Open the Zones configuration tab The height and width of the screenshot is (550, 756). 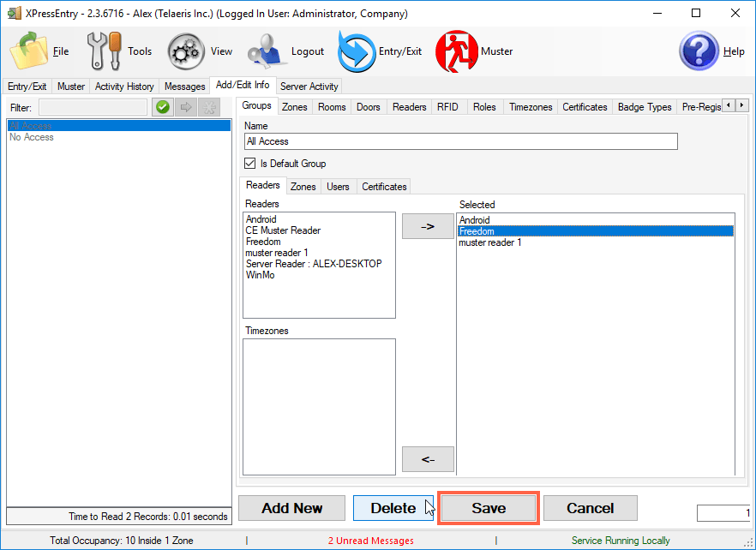pyautogui.click(x=294, y=106)
